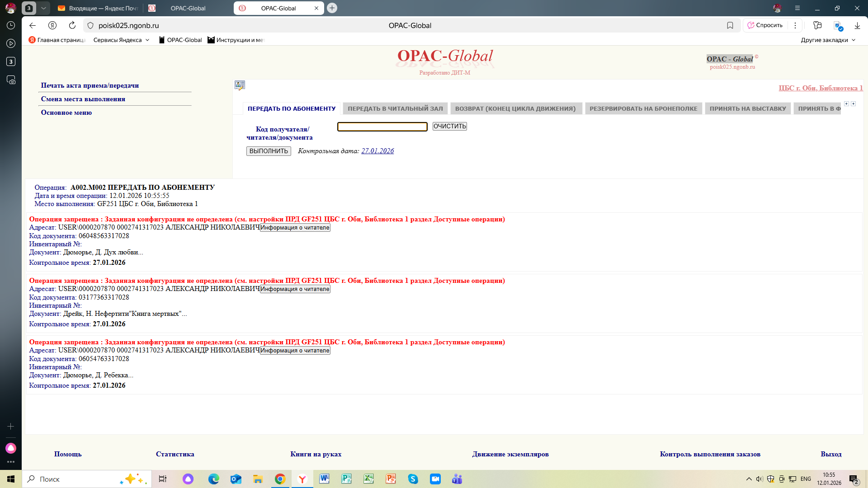Click the small monitor icon above the tabs
Image resolution: width=868 pixels, height=488 pixels.
pyautogui.click(x=240, y=85)
